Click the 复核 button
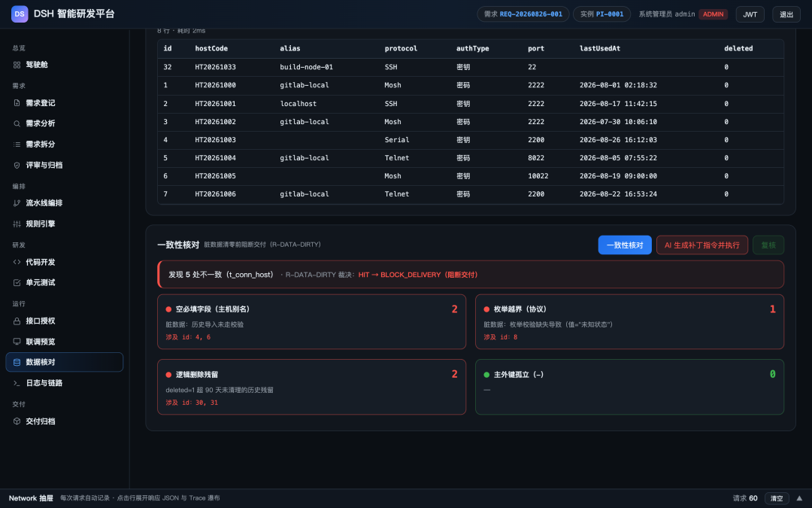This screenshot has height=508, width=812. coord(768,245)
